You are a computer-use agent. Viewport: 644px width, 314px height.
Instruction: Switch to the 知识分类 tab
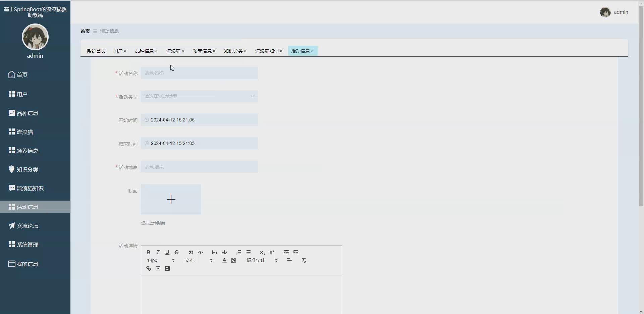233,51
